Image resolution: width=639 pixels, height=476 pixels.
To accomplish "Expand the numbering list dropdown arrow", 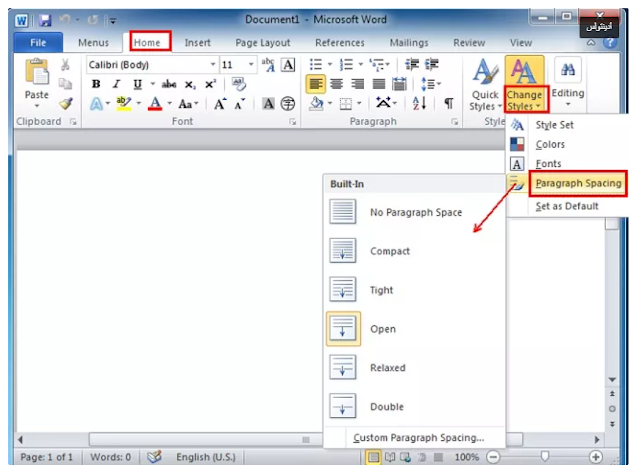I will (361, 64).
